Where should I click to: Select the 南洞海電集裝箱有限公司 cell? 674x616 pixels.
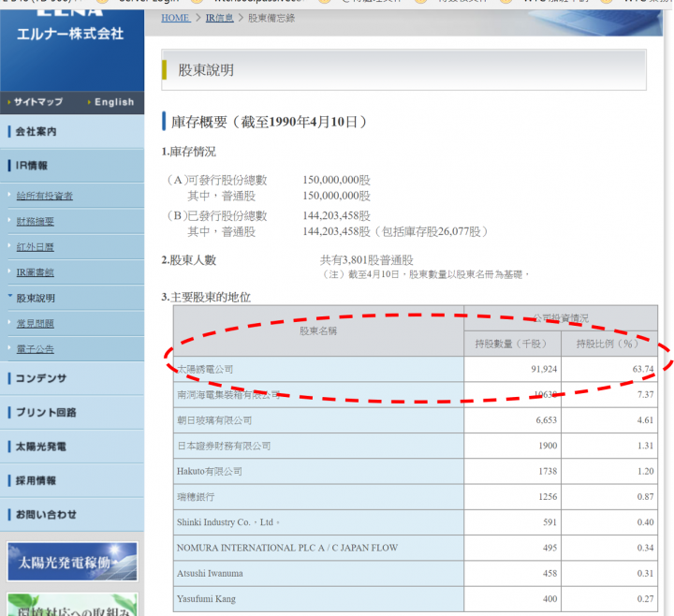click(x=318, y=395)
